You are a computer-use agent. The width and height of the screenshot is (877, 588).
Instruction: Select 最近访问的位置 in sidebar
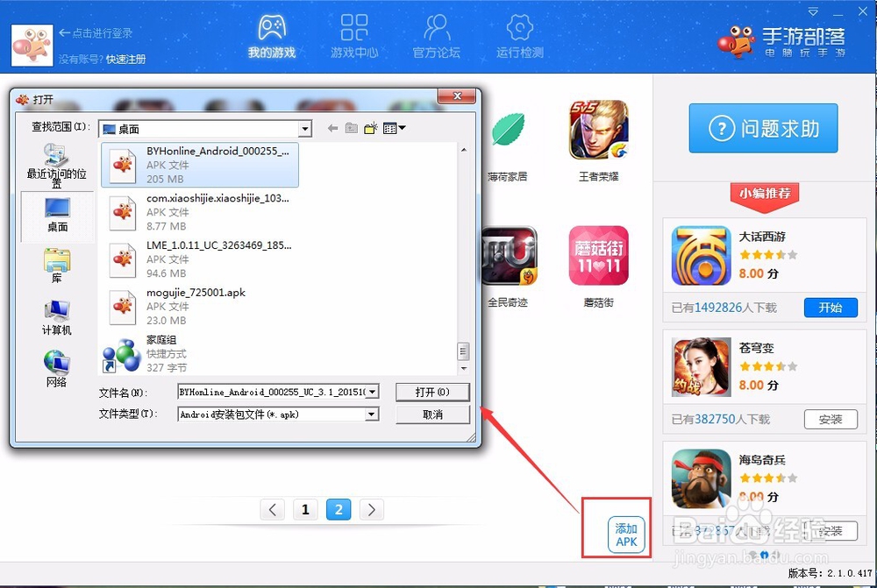coord(56,166)
